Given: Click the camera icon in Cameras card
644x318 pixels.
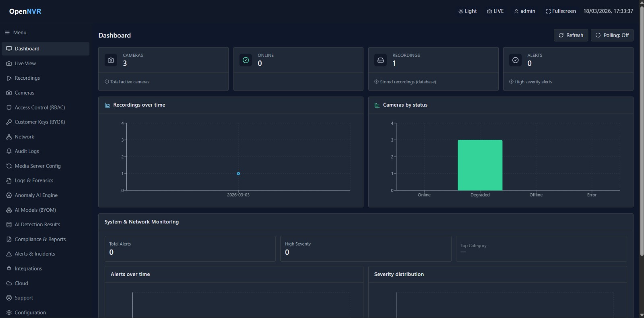Looking at the screenshot, I should [x=111, y=60].
